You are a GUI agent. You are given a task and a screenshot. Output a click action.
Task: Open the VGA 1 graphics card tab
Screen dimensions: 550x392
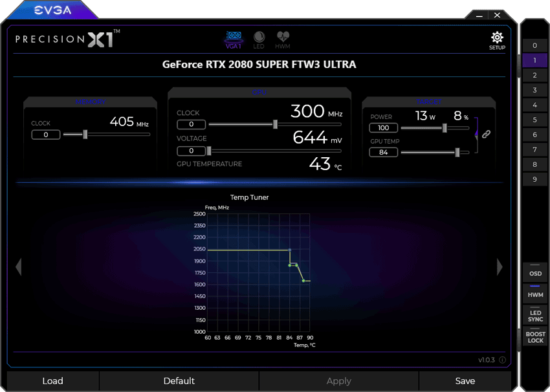pyautogui.click(x=234, y=40)
